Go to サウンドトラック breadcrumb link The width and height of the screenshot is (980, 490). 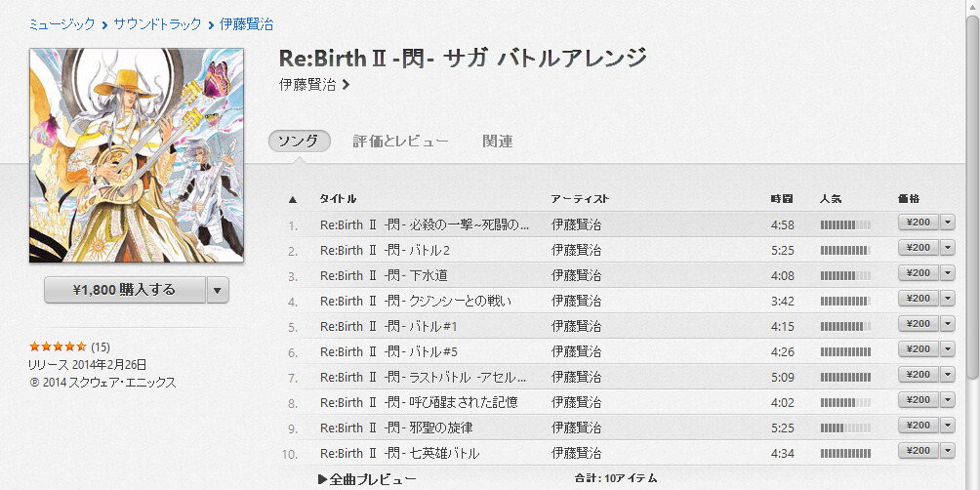click(x=157, y=22)
